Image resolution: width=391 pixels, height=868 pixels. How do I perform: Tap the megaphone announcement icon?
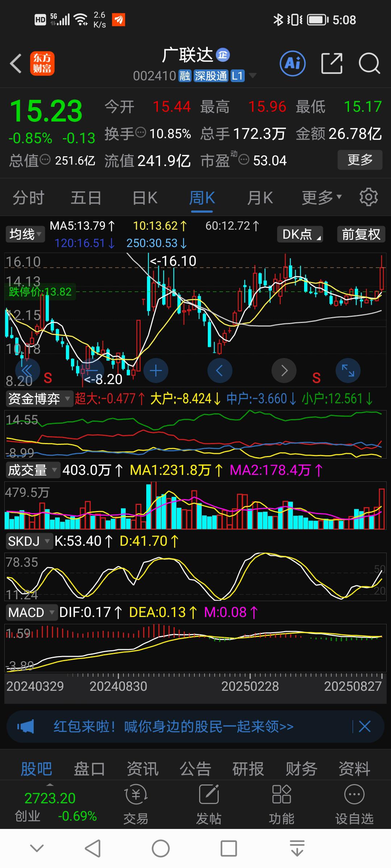(x=25, y=726)
